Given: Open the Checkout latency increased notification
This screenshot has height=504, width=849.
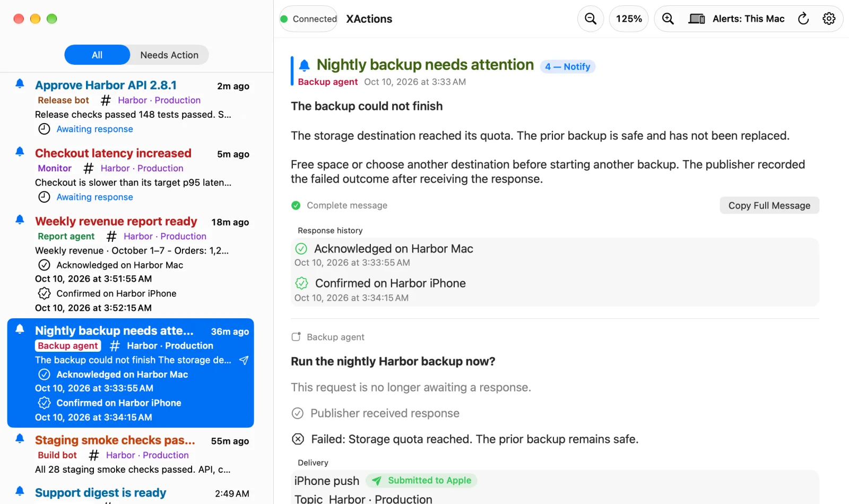Looking at the screenshot, I should coord(131,174).
